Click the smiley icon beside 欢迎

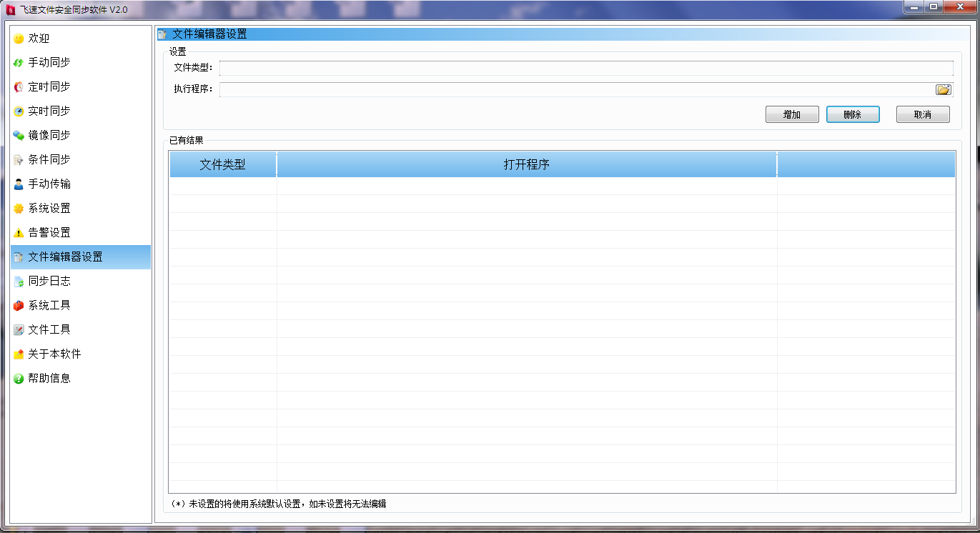tap(19, 39)
